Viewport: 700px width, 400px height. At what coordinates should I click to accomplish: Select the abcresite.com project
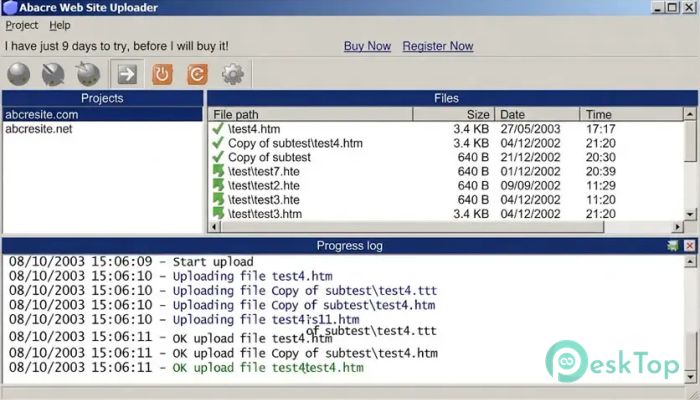click(x=102, y=115)
